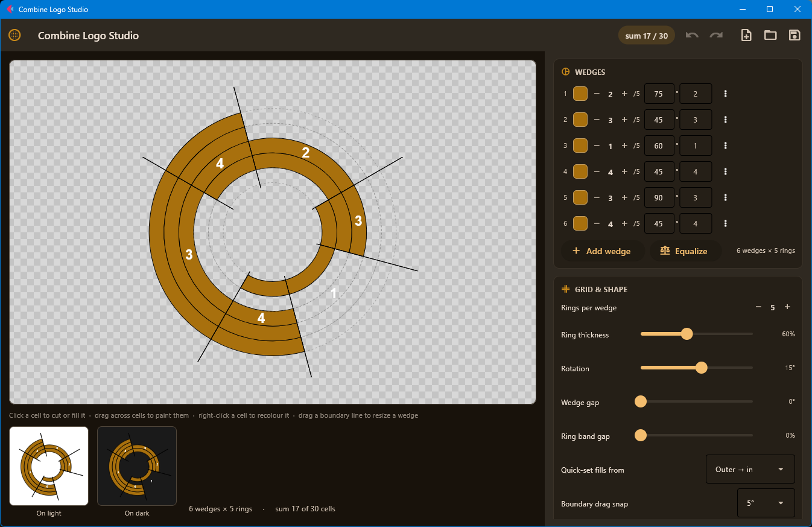The width and height of the screenshot is (812, 527).
Task: Click the 60% ring thickness value
Action: pyautogui.click(x=788, y=334)
